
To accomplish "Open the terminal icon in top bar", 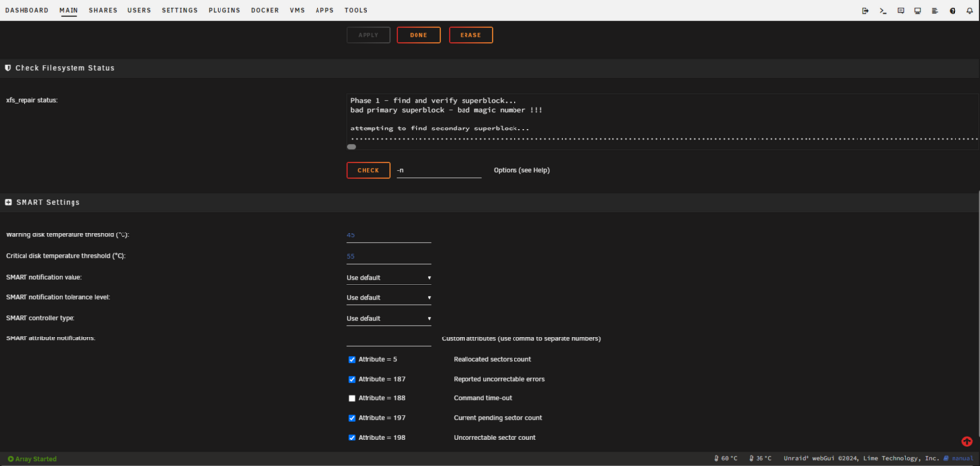I will pyautogui.click(x=883, y=11).
